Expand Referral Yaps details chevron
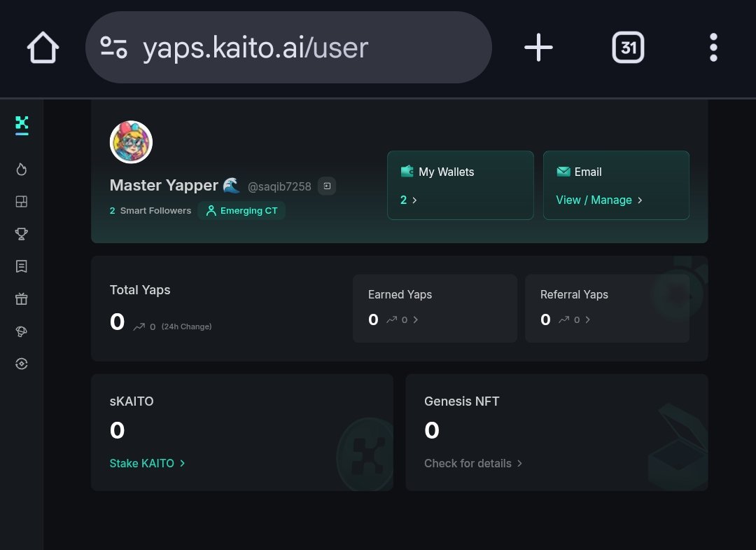Viewport: 756px width, 550px height. (x=588, y=319)
